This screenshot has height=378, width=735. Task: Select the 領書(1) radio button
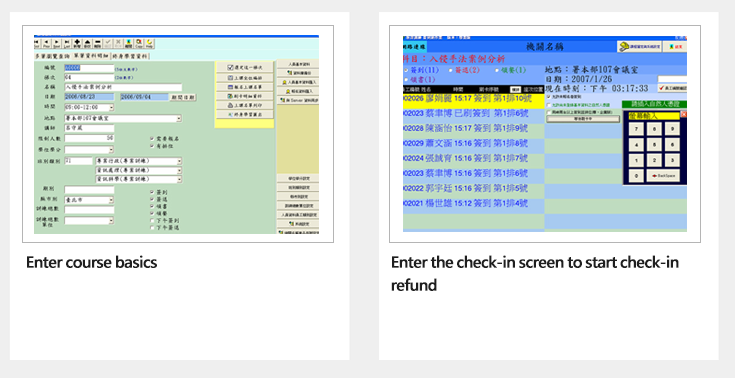pos(405,80)
